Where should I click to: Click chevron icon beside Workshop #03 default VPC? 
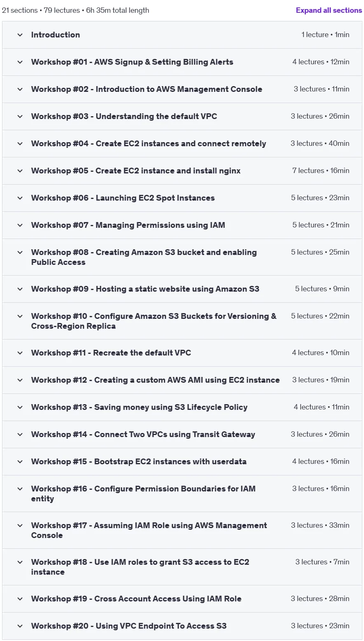click(20, 117)
